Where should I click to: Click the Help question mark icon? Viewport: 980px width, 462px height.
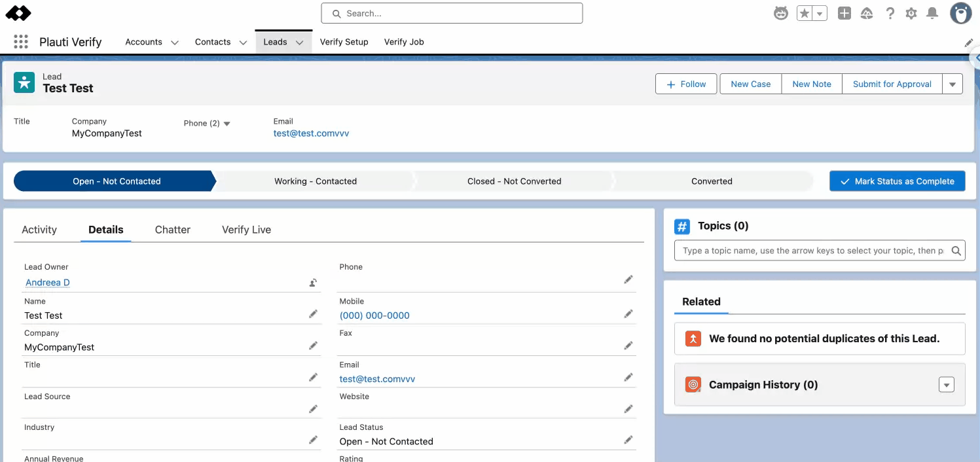[890, 13]
